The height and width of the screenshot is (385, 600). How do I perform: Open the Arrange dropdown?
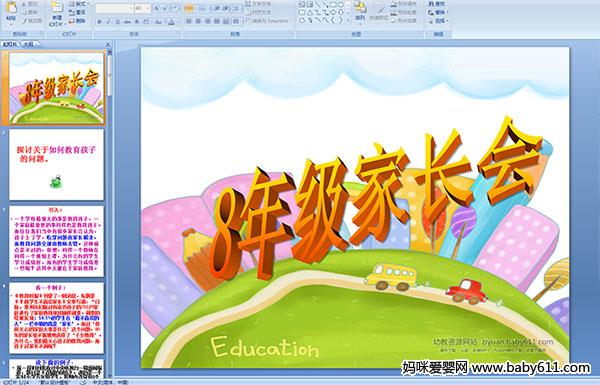point(360,11)
